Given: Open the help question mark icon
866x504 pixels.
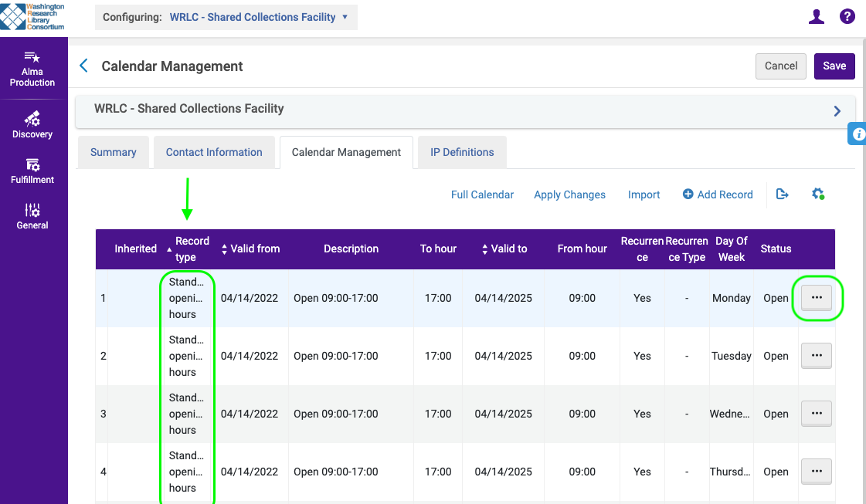Looking at the screenshot, I should (847, 16).
